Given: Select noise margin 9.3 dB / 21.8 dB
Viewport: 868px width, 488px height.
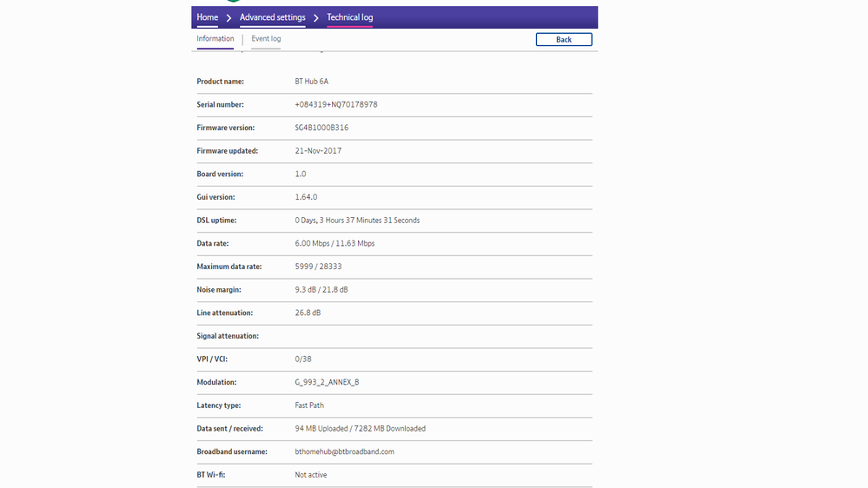Looking at the screenshot, I should click(321, 290).
